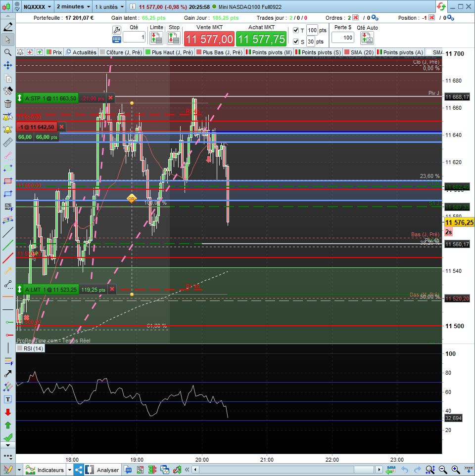Toggle the S stop-loss checkbox
The height and width of the screenshot is (476, 475).
[296, 42]
